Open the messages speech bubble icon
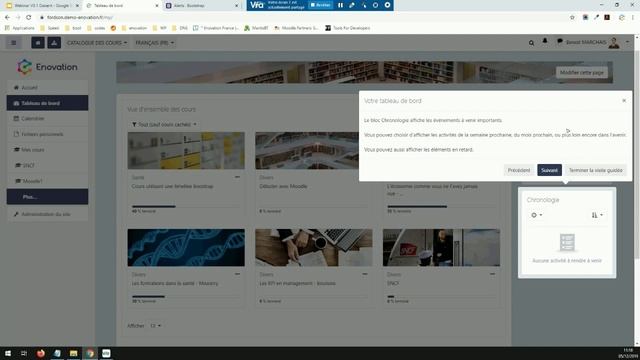640x360 pixels. 560,41
